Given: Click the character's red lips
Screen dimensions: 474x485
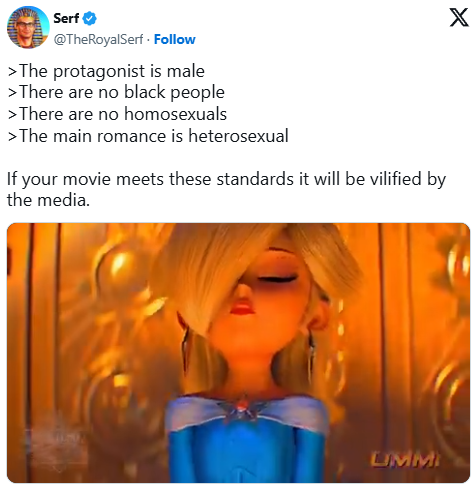Looking at the screenshot, I should (x=242, y=308).
